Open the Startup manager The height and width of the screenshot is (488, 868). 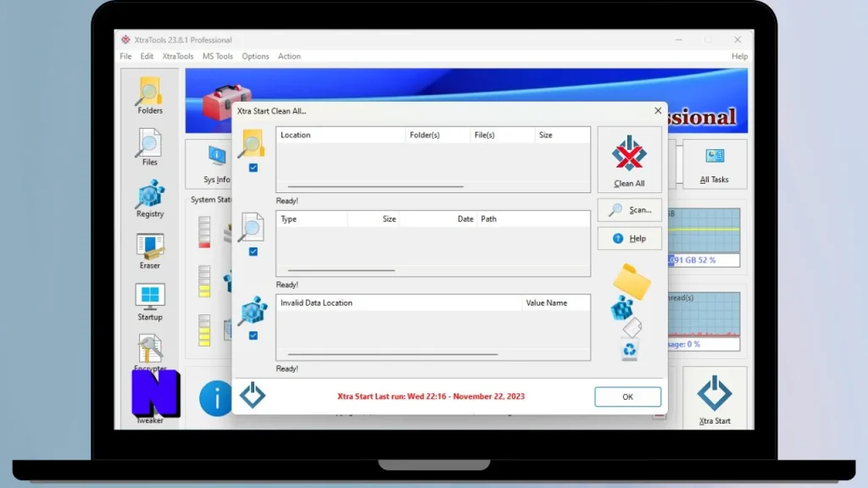pos(149,302)
